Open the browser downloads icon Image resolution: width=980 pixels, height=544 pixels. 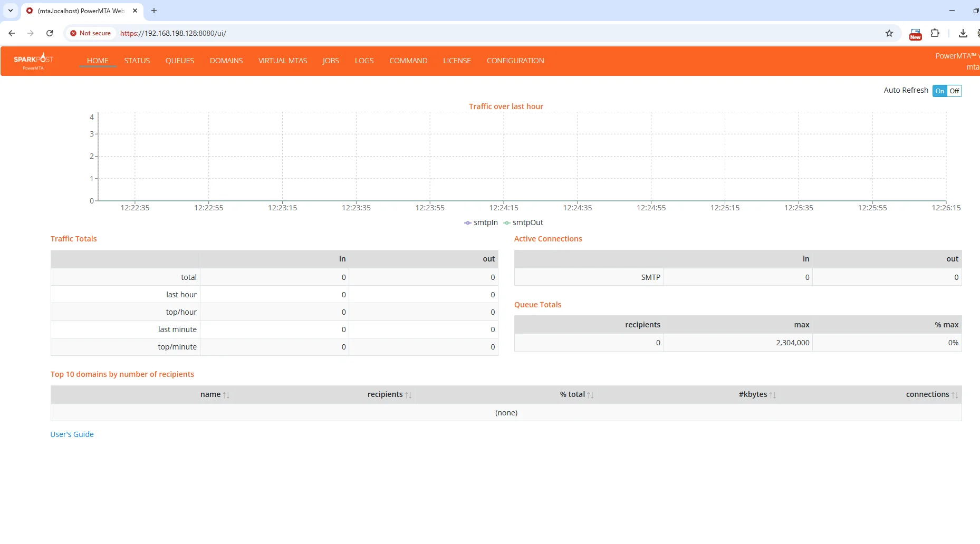point(963,33)
